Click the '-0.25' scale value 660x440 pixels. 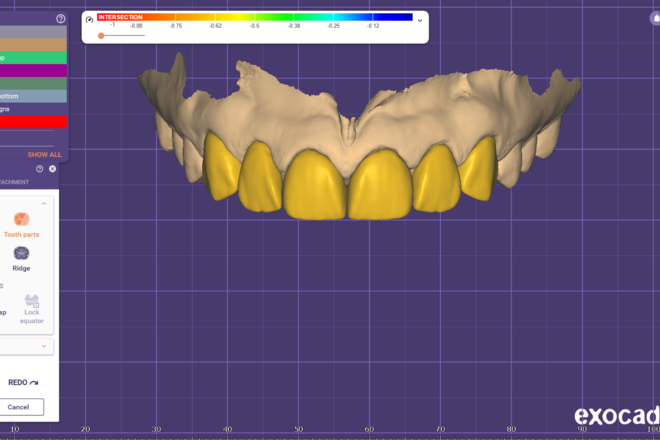(x=334, y=26)
